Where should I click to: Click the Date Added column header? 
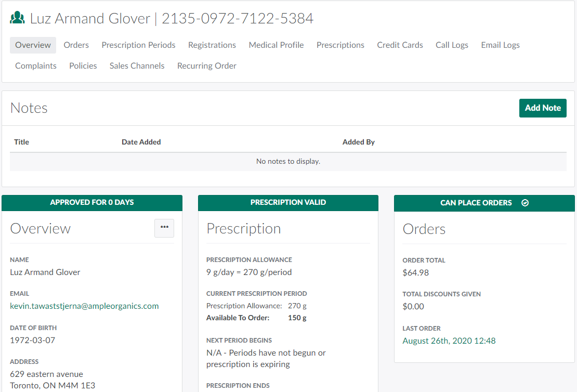click(x=141, y=142)
